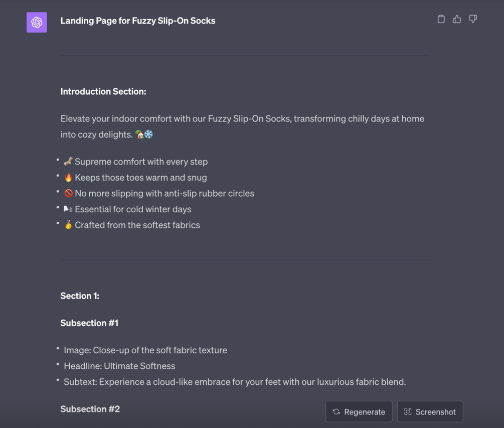Screen dimensions: 504x428
Task: Click the circular arrows icon in Regenerate
Action: pyautogui.click(x=337, y=412)
